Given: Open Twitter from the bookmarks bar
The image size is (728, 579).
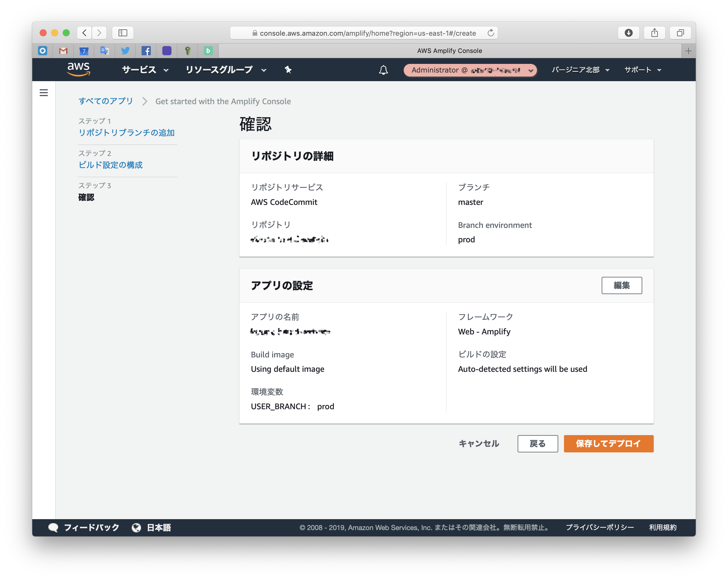Looking at the screenshot, I should click(125, 51).
